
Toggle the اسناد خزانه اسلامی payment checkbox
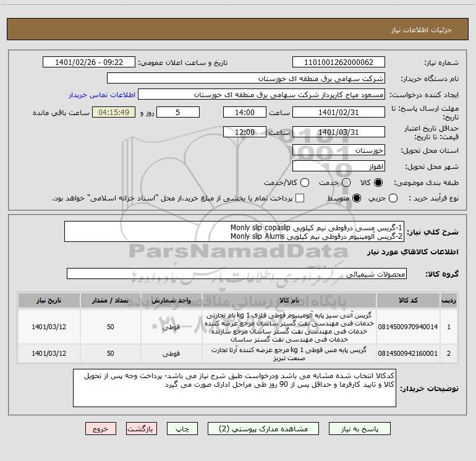click(x=300, y=198)
